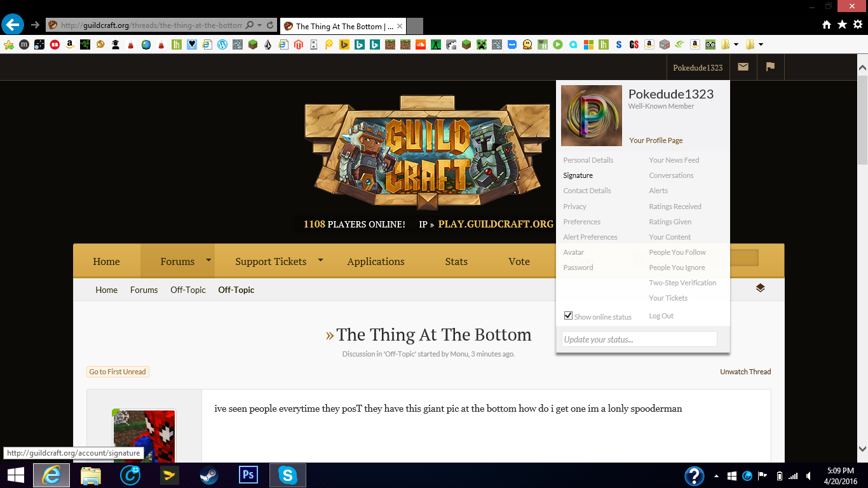
Task: Launch Photoshop from the taskbar
Action: [x=247, y=475]
